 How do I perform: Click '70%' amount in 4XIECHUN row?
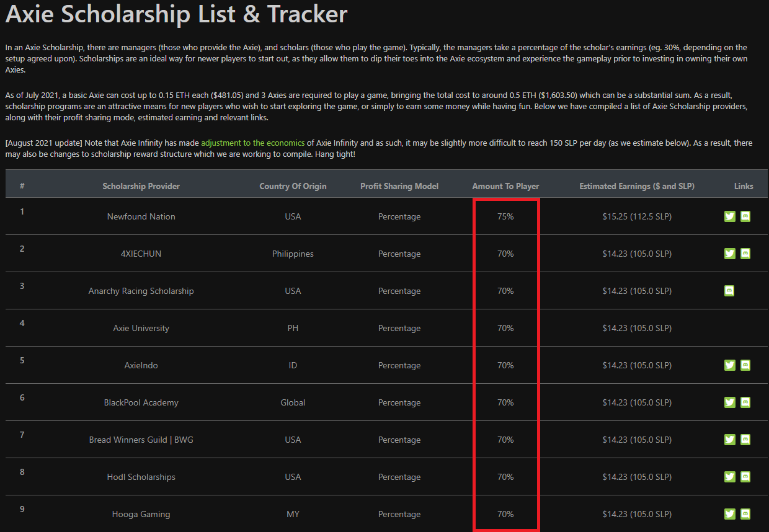point(505,254)
